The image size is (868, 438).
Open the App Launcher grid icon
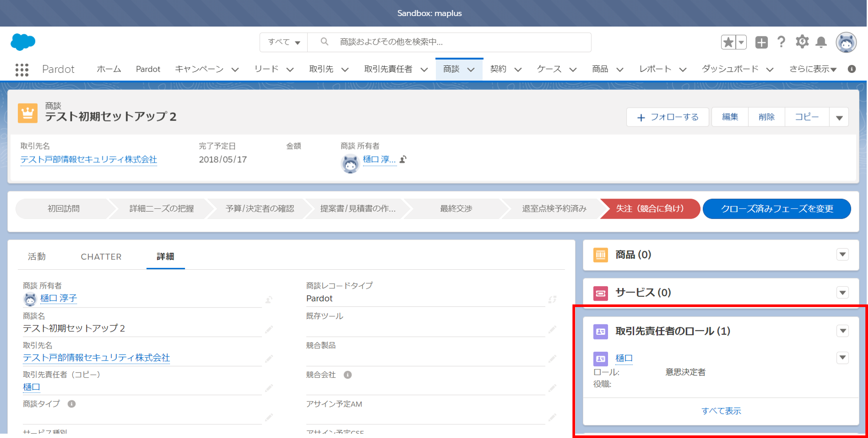22,69
